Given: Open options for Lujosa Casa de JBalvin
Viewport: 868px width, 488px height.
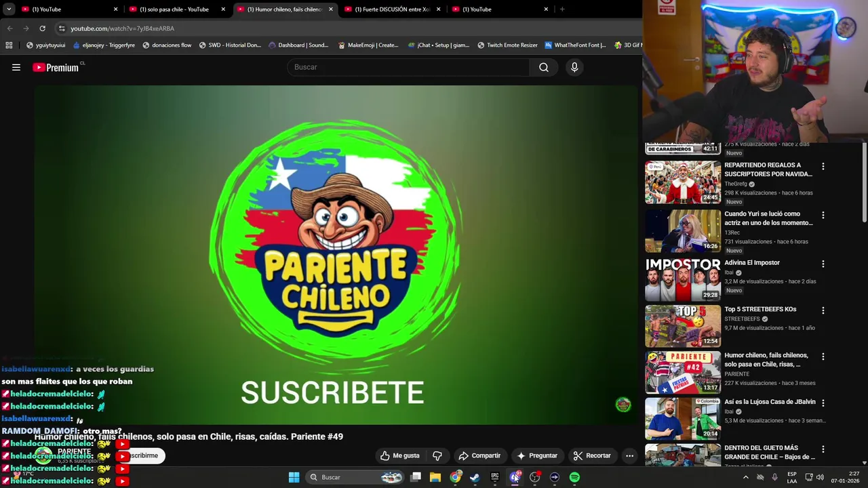Looking at the screenshot, I should (823, 403).
